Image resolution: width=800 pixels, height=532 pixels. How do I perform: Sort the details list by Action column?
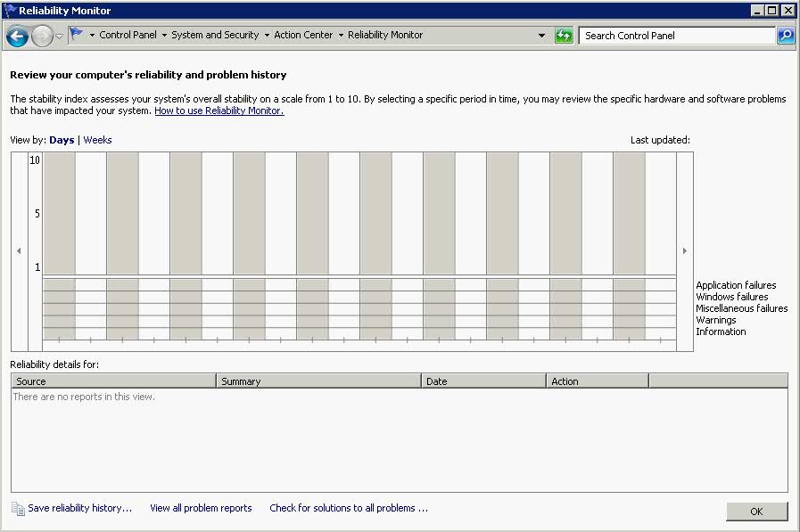point(598,381)
